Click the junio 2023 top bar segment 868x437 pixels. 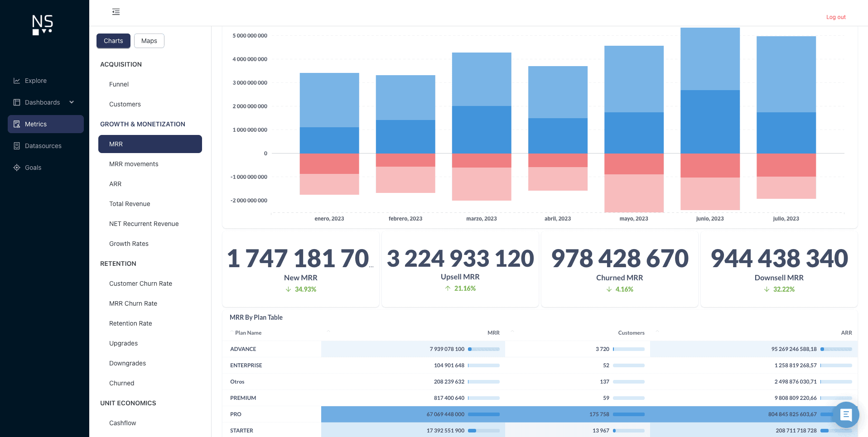click(710, 59)
